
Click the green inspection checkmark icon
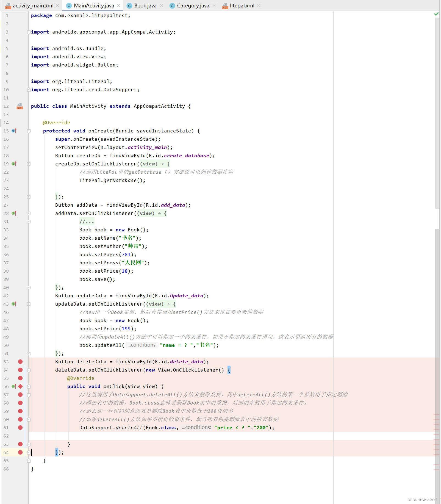pyautogui.click(x=436, y=14)
